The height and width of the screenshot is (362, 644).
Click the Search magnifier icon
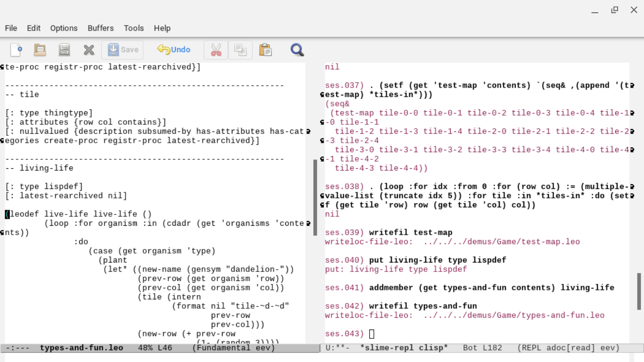coord(297,49)
